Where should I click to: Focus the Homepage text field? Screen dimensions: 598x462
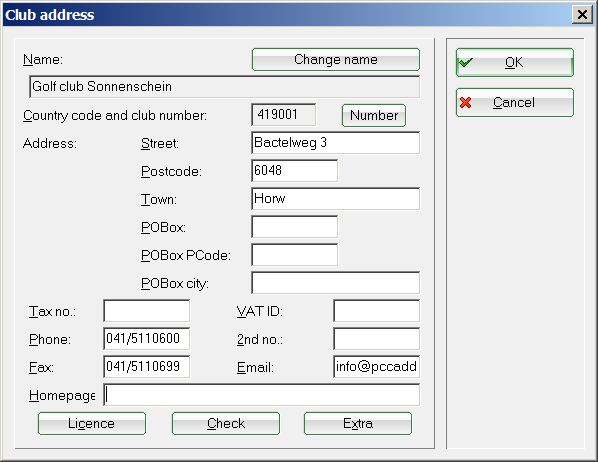[x=262, y=395]
